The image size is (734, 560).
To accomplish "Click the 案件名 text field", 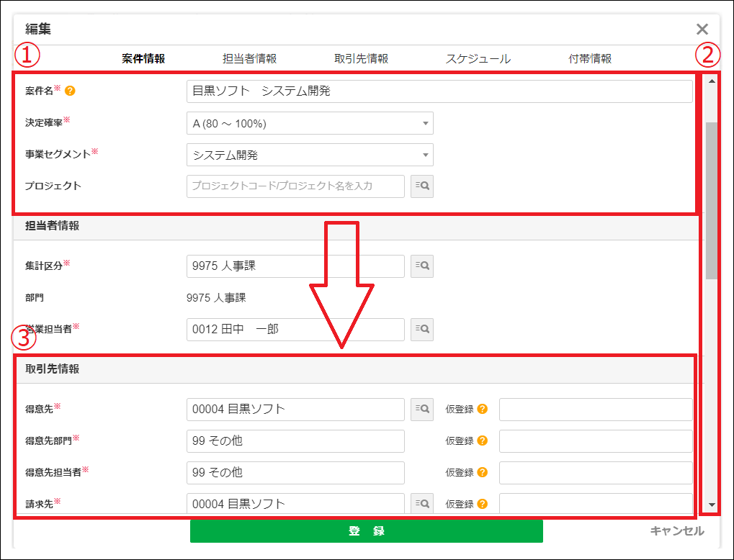I will click(439, 91).
